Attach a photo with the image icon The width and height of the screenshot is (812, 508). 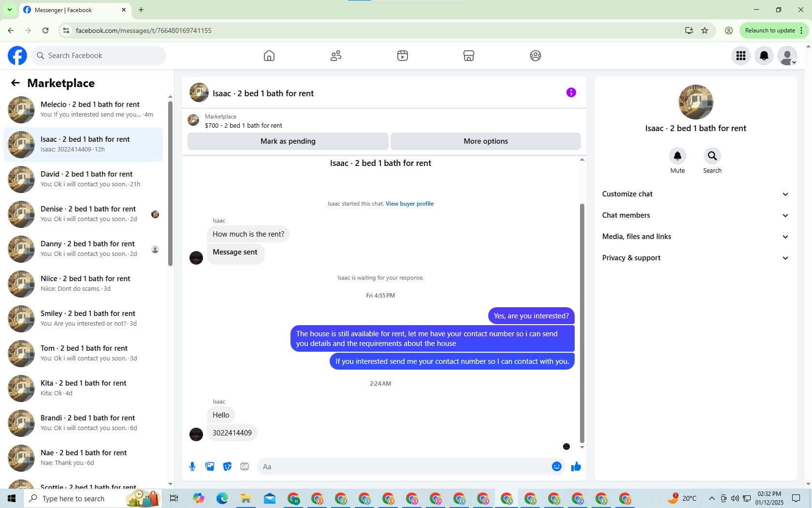(x=210, y=466)
